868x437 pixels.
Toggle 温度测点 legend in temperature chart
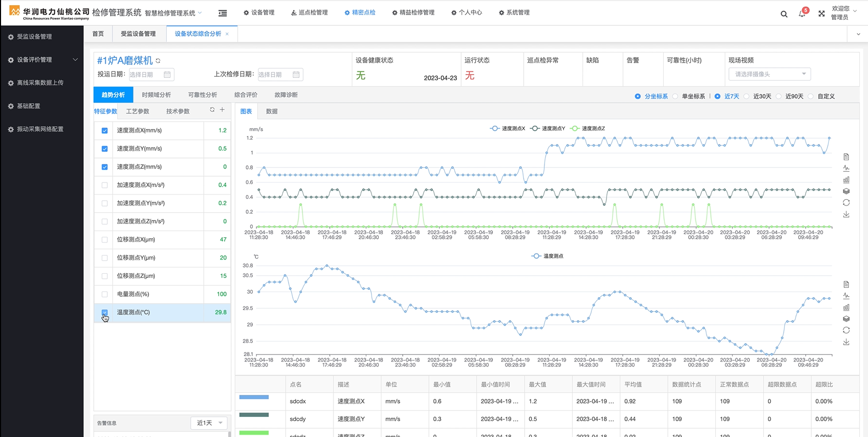pyautogui.click(x=547, y=256)
